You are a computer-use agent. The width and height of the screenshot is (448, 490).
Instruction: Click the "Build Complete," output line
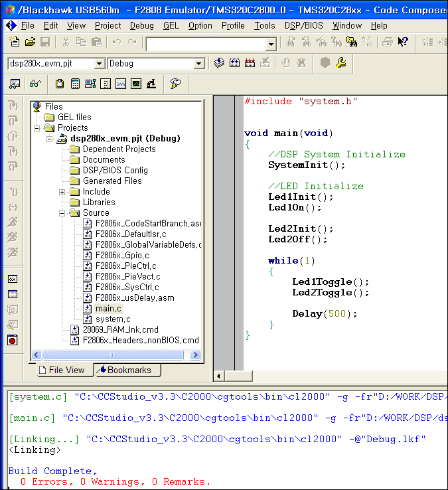pos(52,471)
